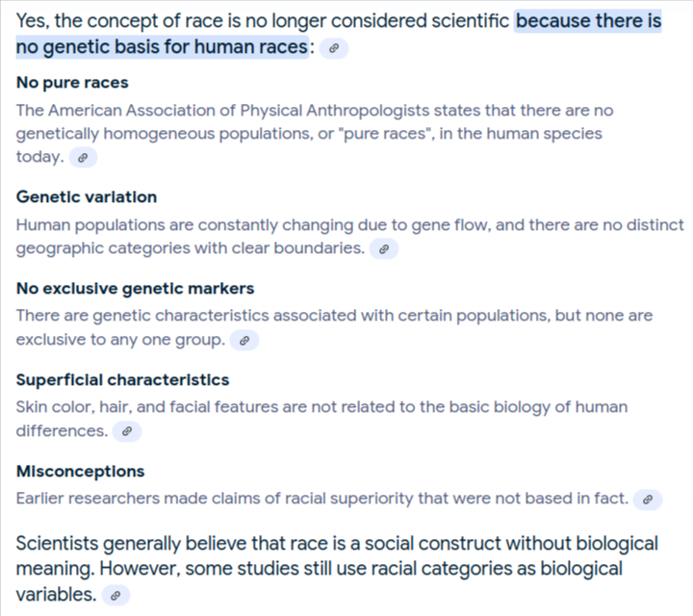The width and height of the screenshot is (693, 616).
Task: Open source link icon after 'species today.'
Action: tap(83, 157)
